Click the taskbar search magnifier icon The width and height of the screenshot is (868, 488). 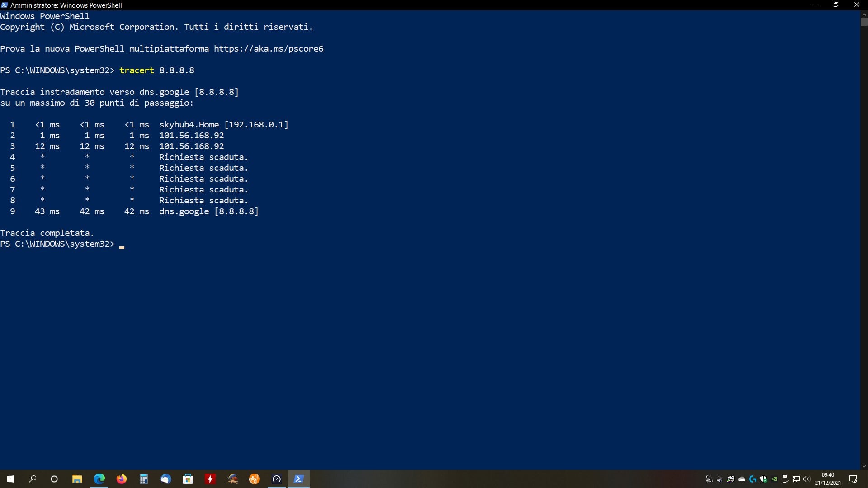click(33, 479)
